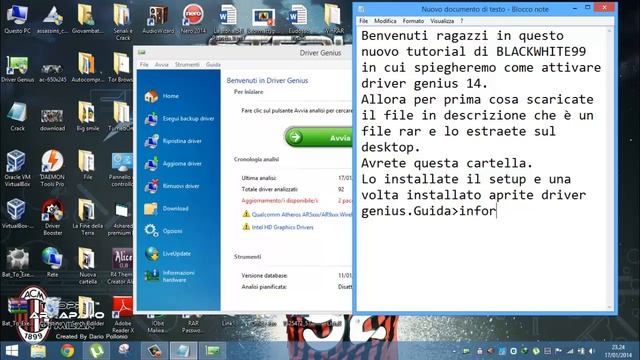This screenshot has height=360, width=640.
Task: Open File menu in Blocco note
Action: (363, 21)
